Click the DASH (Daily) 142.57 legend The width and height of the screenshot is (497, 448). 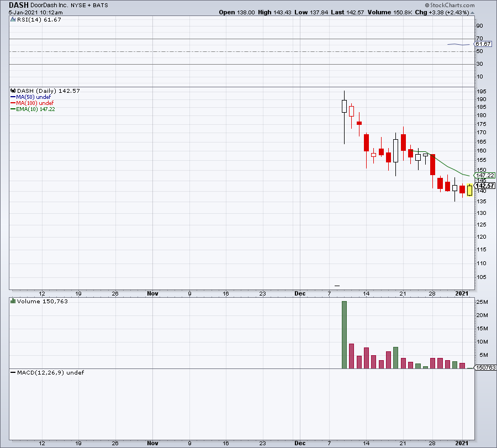click(x=49, y=91)
